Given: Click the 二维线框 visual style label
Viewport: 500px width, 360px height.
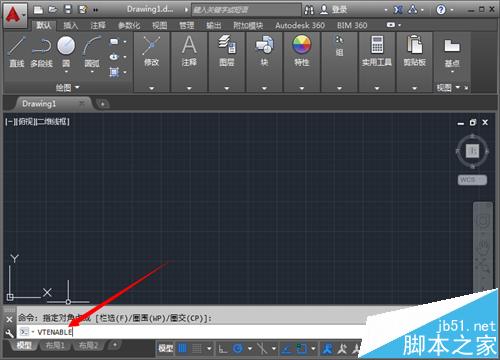Looking at the screenshot, I should tap(52, 122).
